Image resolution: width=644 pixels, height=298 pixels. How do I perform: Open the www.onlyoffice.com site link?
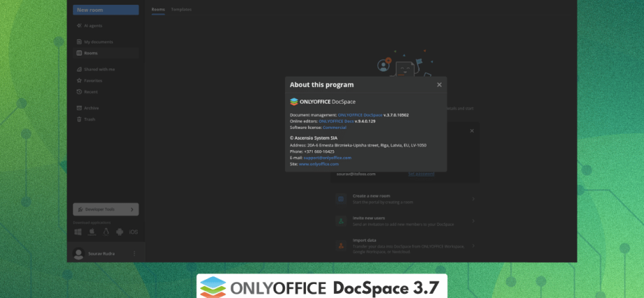coord(318,164)
